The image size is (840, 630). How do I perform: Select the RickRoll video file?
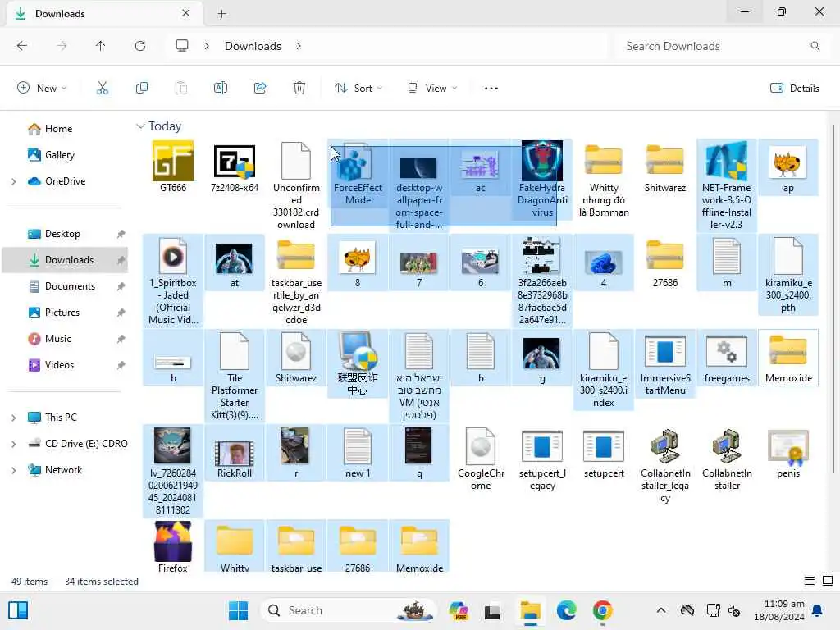tap(234, 453)
